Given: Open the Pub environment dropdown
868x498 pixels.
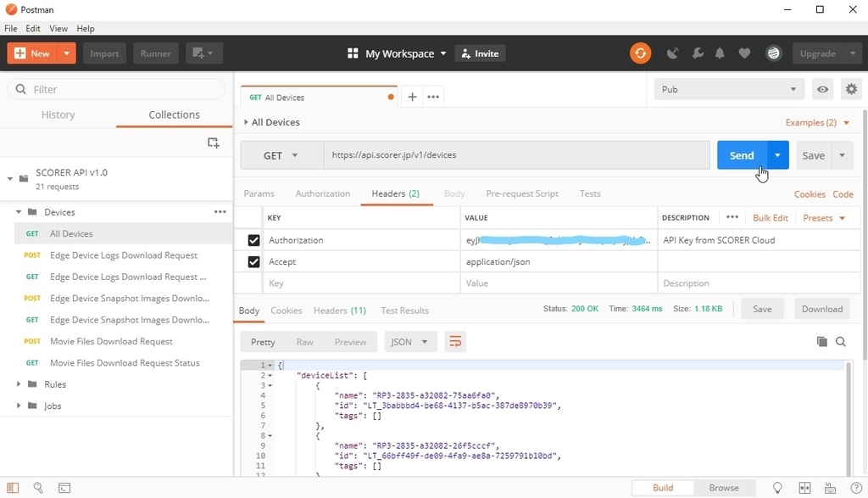Looking at the screenshot, I should (728, 89).
